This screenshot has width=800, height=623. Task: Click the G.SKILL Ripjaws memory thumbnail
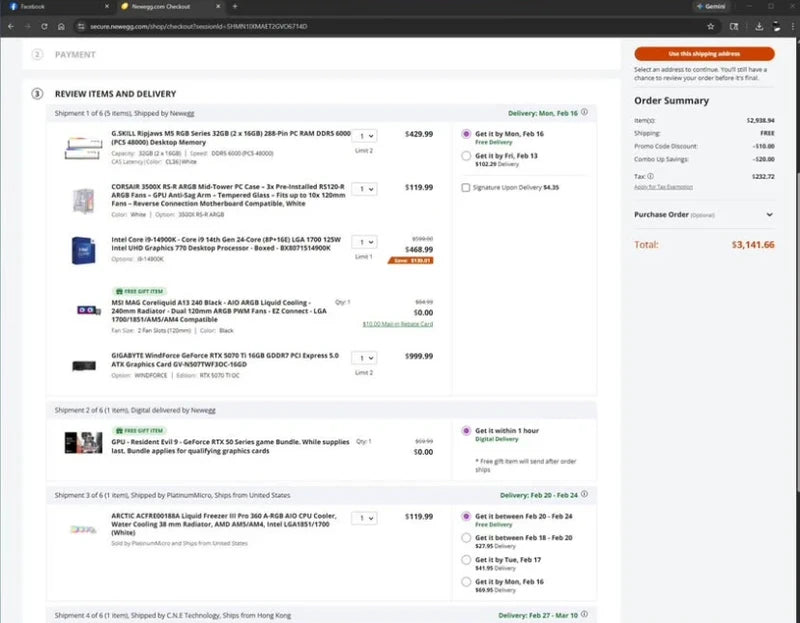[x=83, y=147]
